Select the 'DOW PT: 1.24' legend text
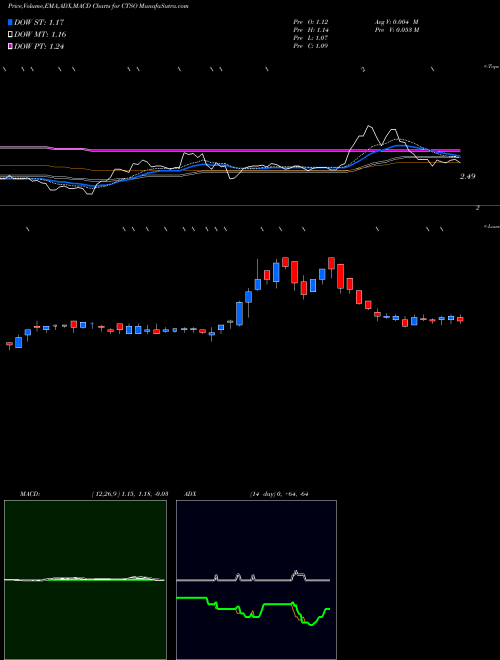Screen dimensions: 500x660 coord(39,47)
